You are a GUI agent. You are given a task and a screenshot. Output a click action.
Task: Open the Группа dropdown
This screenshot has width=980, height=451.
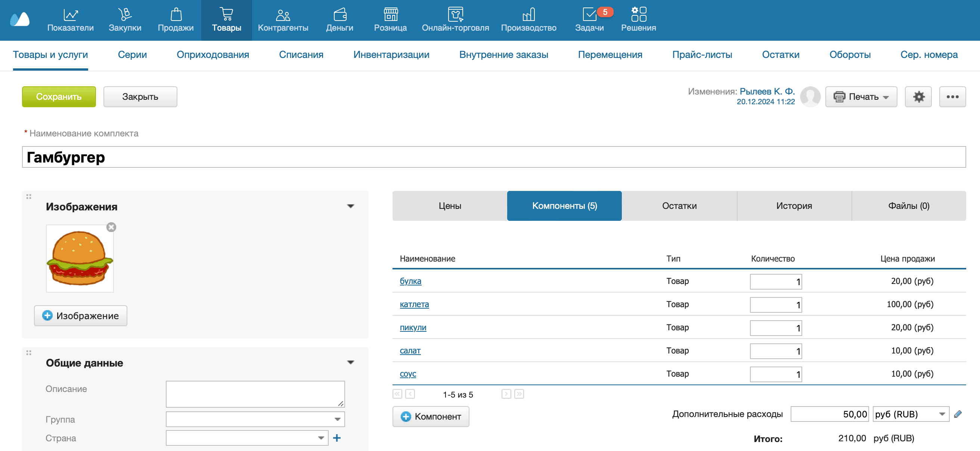[x=255, y=419]
